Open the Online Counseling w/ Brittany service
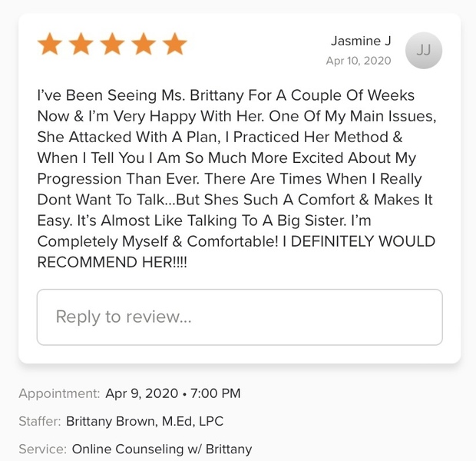476x461 pixels. pos(162,449)
